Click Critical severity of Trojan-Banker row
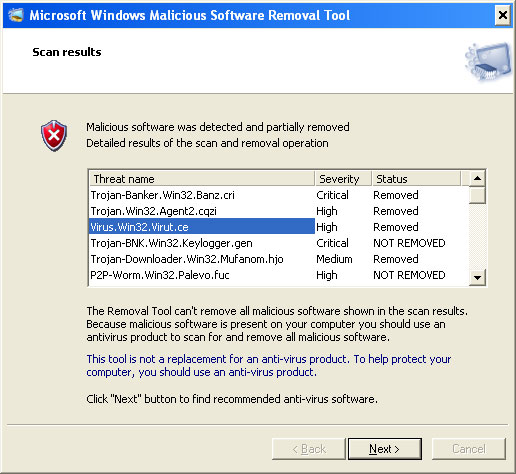This screenshot has width=516, height=474. 332,195
